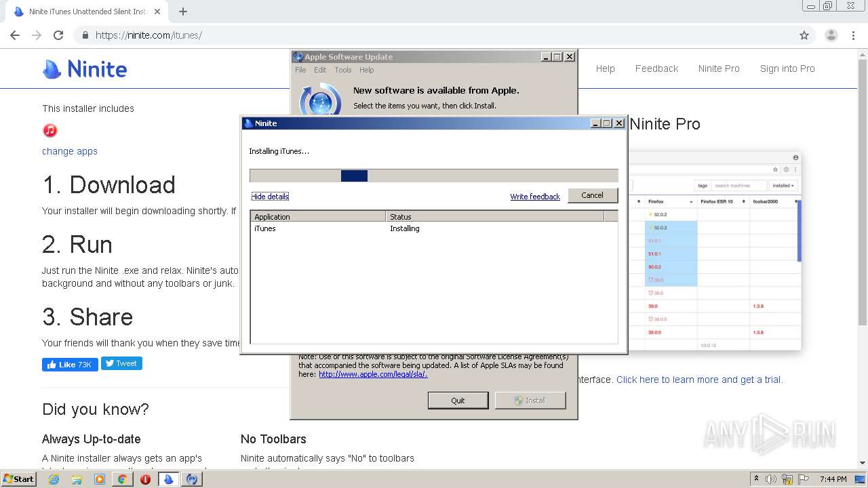Viewport: 868px width, 488px height.
Task: Open the Tools menu in Apple Software Update
Action: 343,70
